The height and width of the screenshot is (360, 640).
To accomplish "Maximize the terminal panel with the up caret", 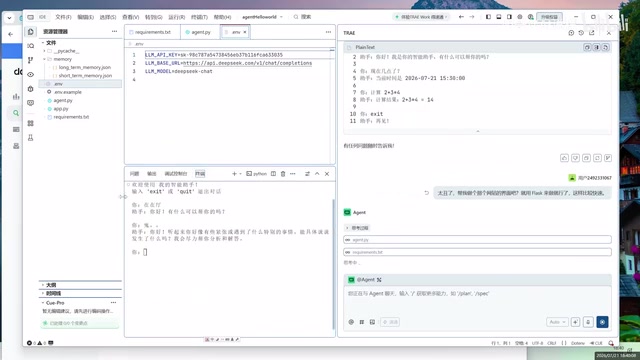I will click(317, 174).
